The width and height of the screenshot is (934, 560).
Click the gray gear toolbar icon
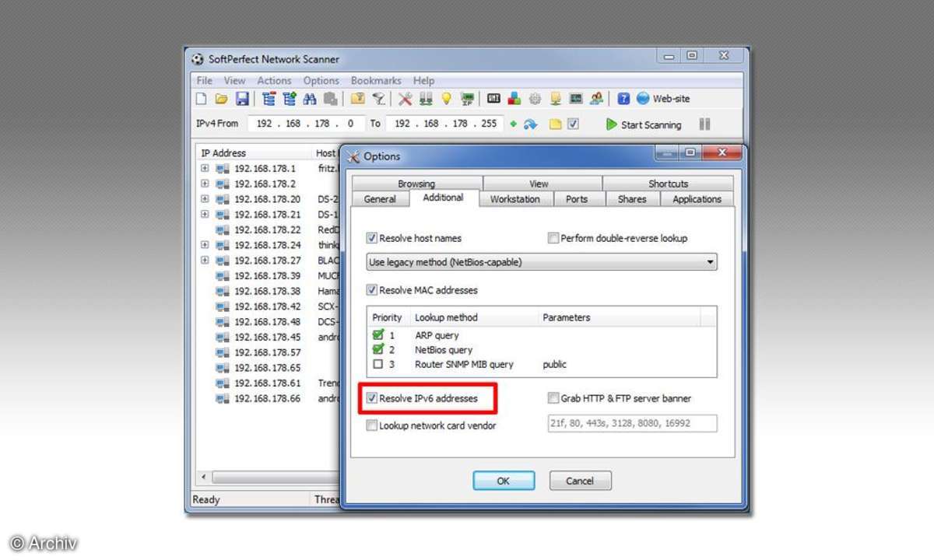535,99
